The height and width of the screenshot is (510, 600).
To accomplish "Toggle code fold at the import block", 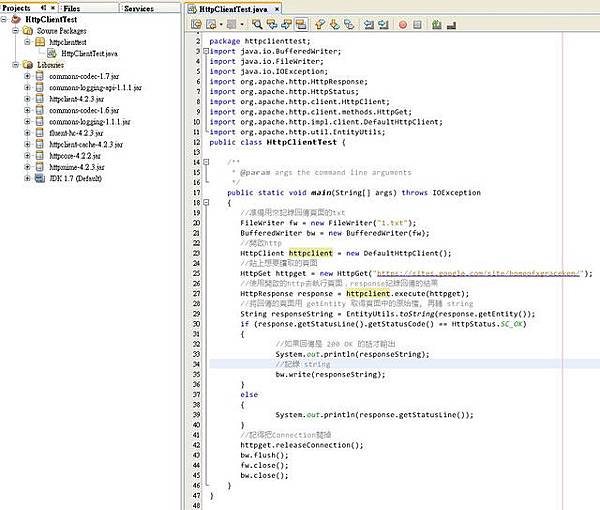I will (206, 49).
